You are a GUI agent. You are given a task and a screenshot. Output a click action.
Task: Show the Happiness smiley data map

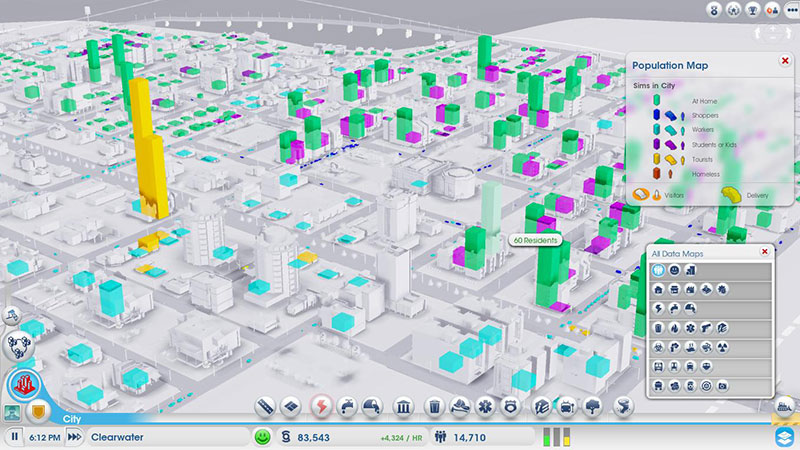click(674, 270)
